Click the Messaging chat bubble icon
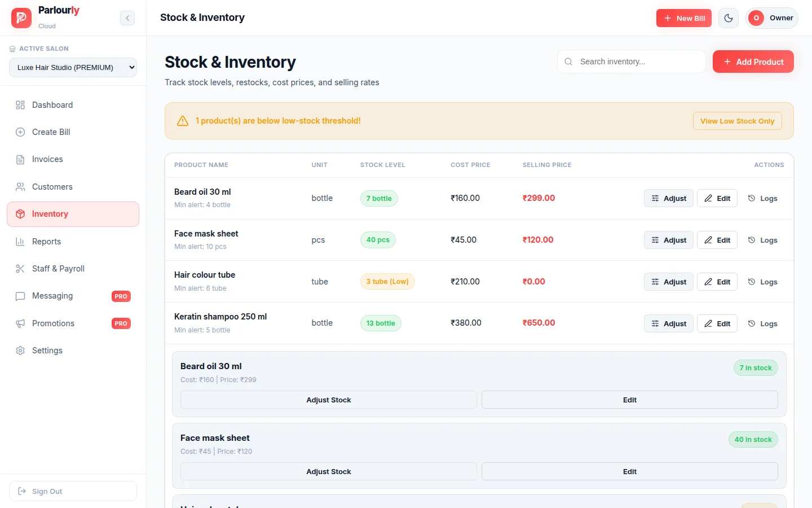812x508 pixels. pos(20,296)
